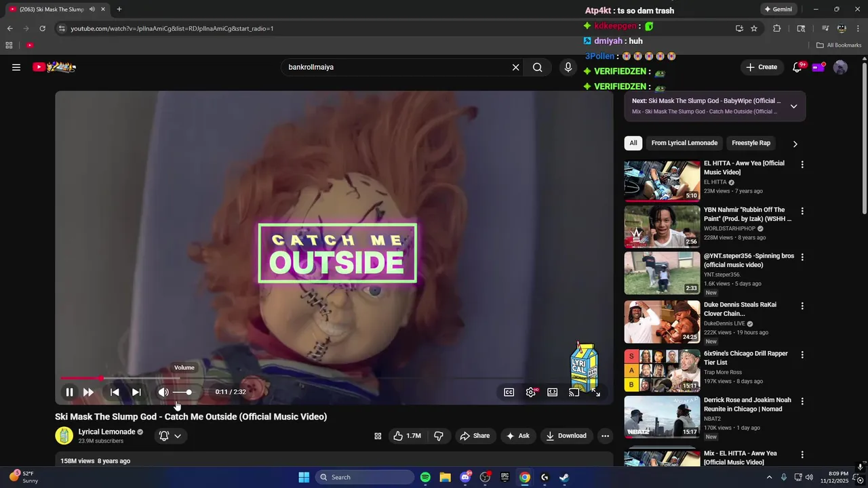The image size is (868, 488).
Task: Dislike this video
Action: coord(439,436)
